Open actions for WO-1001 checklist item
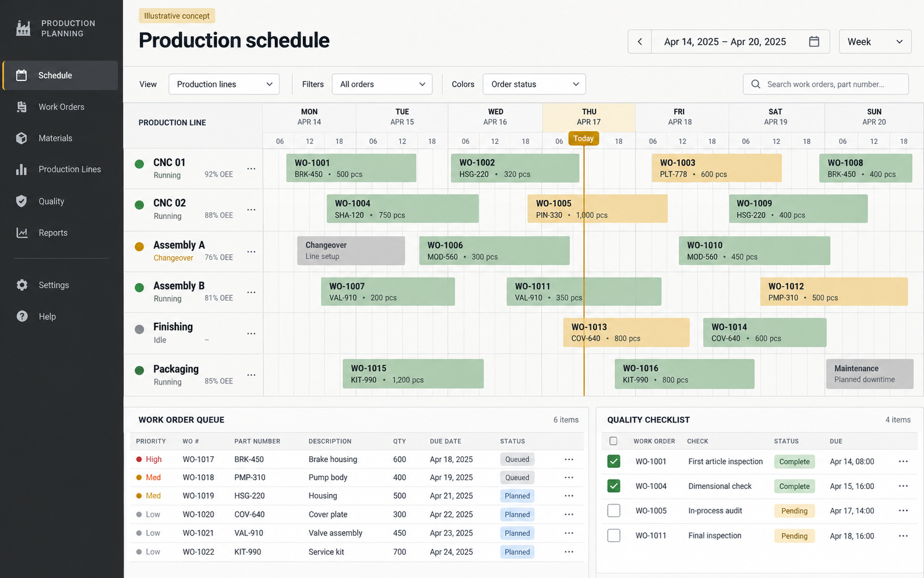The height and width of the screenshot is (578, 924). point(903,461)
